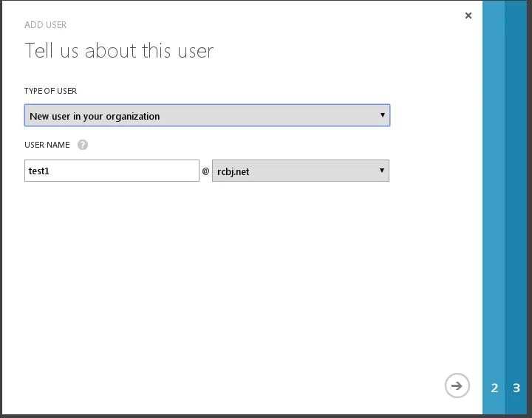Screen dimensions: 532x418
Task: Click the user name help icon
Action: pos(83,145)
